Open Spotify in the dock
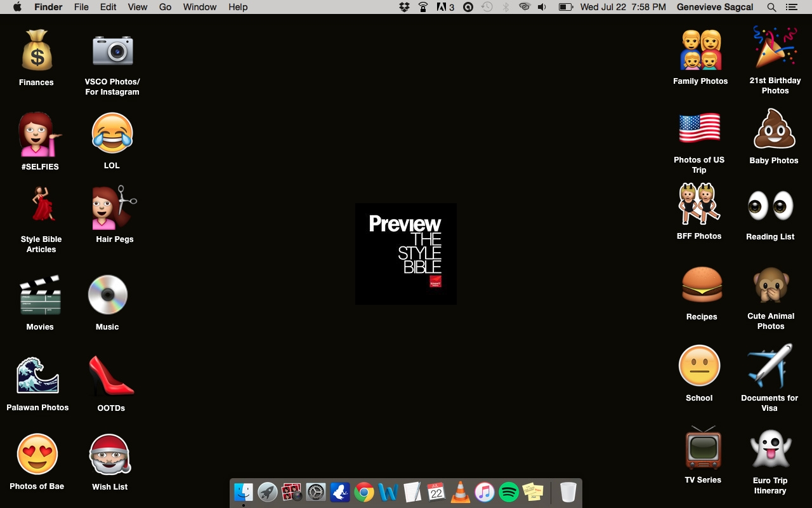Image resolution: width=812 pixels, height=508 pixels. [509, 492]
